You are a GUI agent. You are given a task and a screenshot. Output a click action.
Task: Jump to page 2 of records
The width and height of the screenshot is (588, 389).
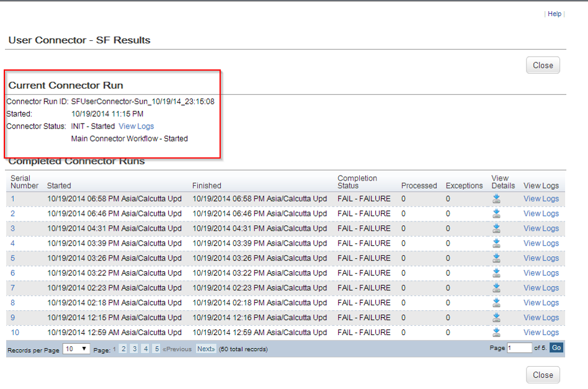tap(123, 349)
